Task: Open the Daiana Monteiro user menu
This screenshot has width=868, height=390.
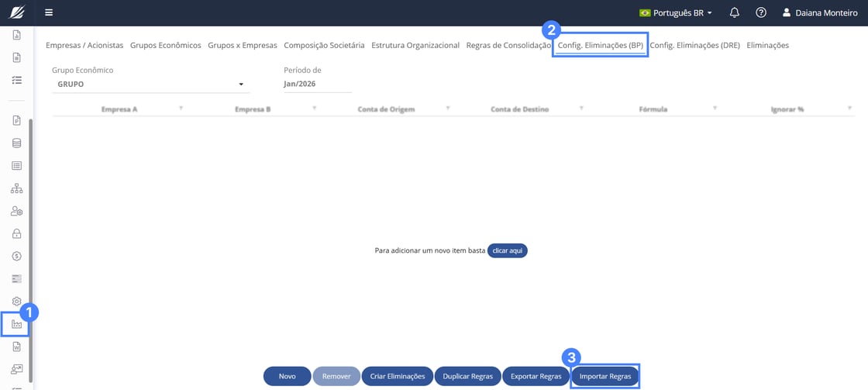Action: click(820, 12)
